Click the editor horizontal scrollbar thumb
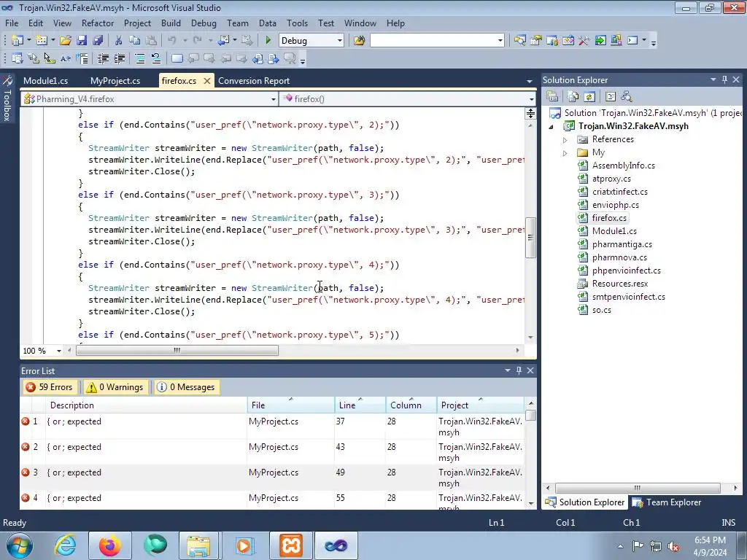747x560 pixels. [x=177, y=351]
